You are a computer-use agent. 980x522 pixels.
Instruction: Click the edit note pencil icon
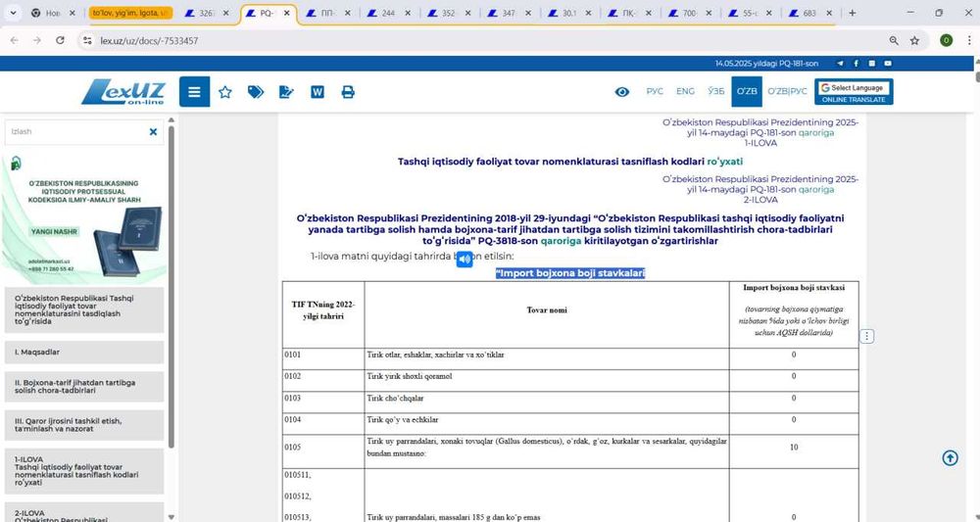286,92
